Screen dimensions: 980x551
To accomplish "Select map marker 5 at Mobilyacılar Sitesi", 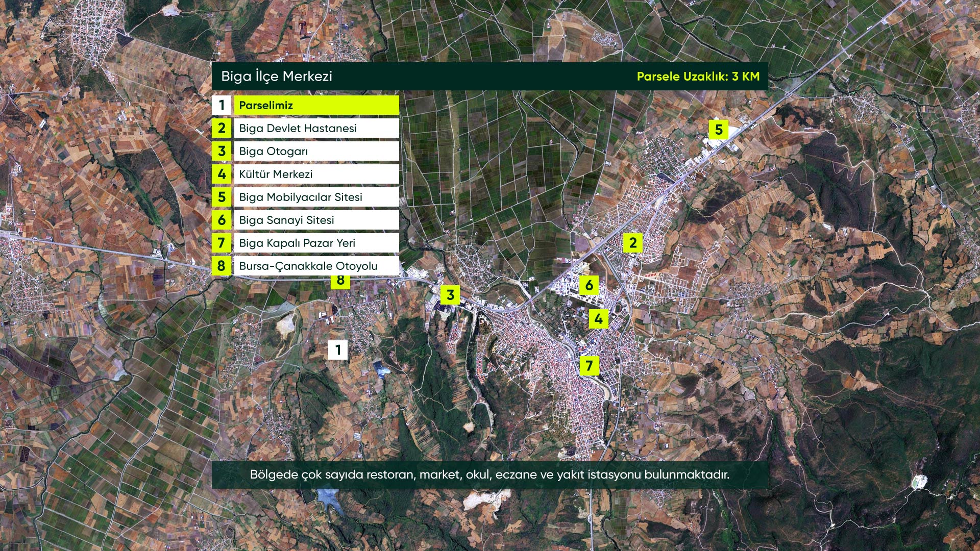I will [718, 130].
